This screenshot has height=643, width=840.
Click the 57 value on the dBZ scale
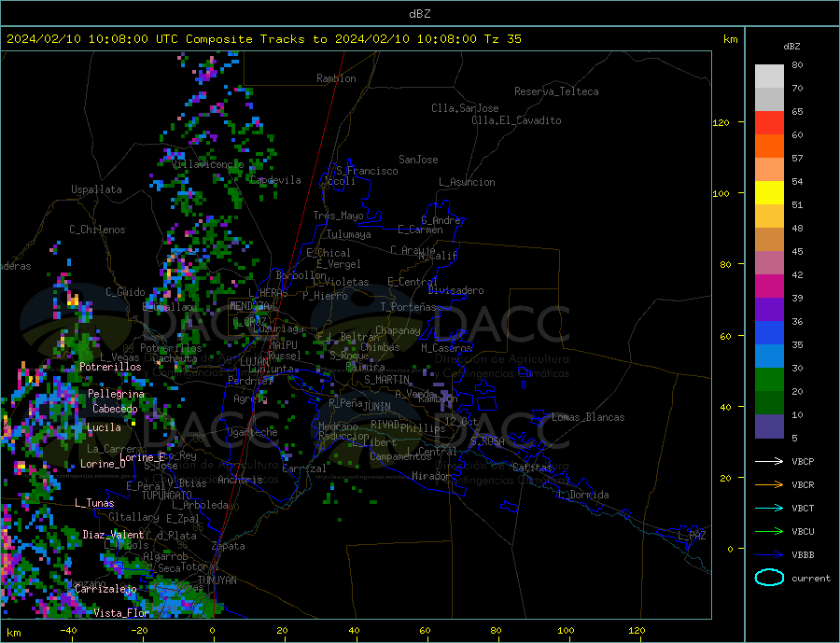[x=797, y=159]
